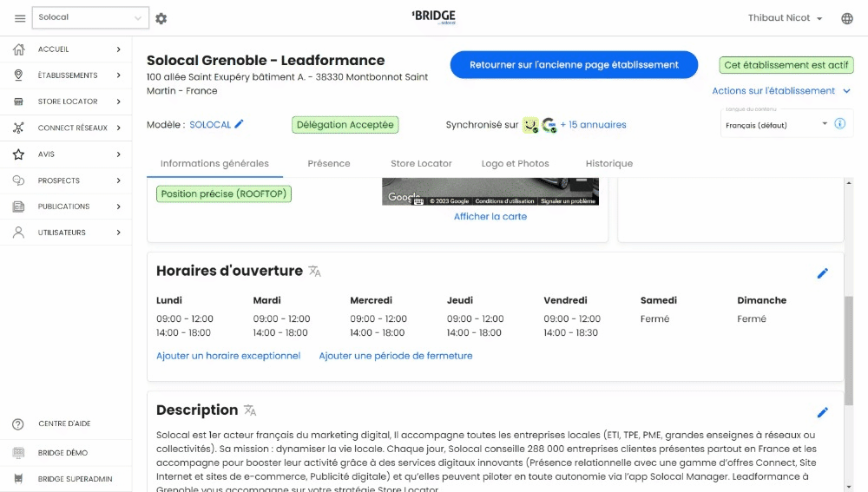Click the Avis star icon
This screenshot has height=492, width=868.
coord(18,154)
